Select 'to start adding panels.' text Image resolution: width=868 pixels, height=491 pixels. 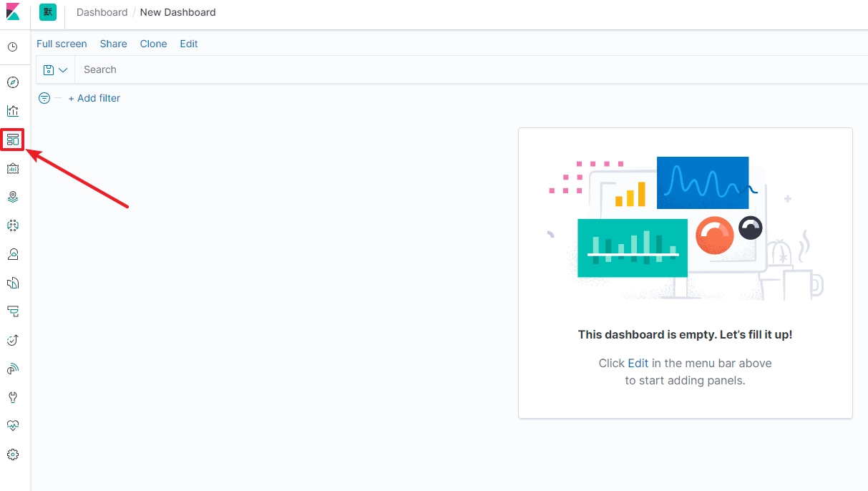pyautogui.click(x=686, y=380)
